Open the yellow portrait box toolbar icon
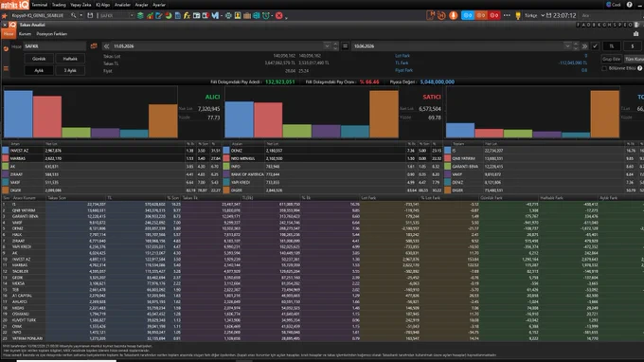The image size is (644, 362). 238,15
